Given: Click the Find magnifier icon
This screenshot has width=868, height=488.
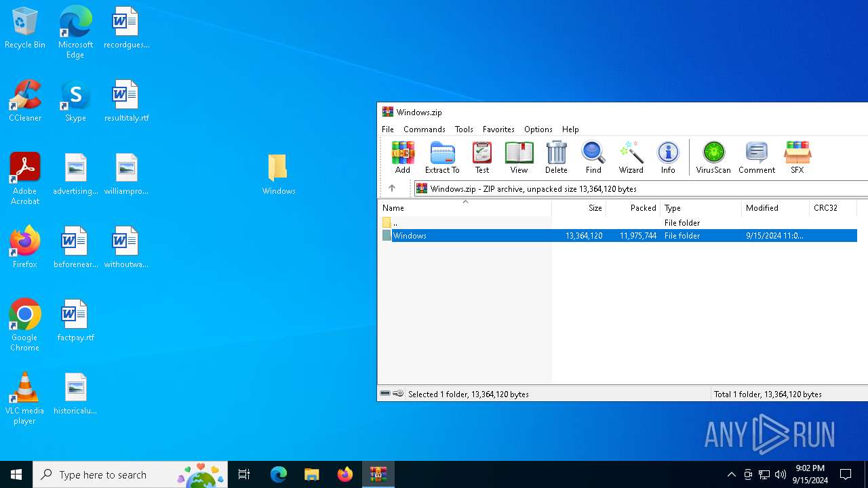Looking at the screenshot, I should coord(593,157).
